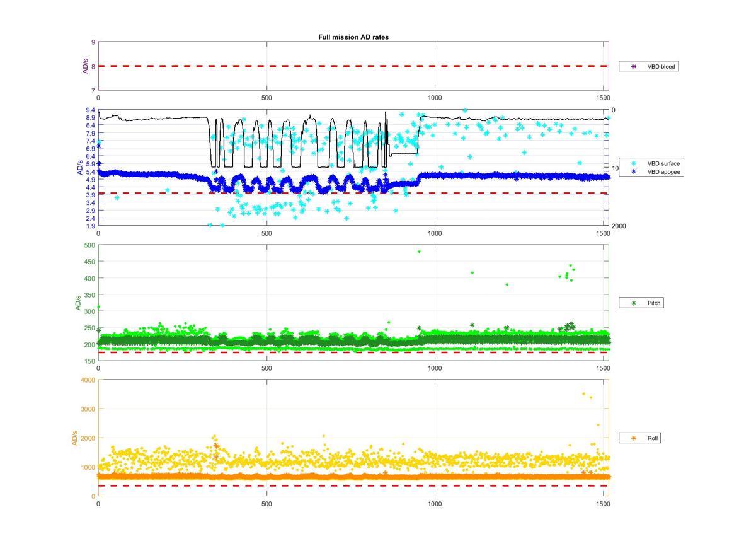Image resolution: width=756 pixels, height=558 pixels.
Task: Click the 'Full mission AD rates' title
Action: [353, 37]
